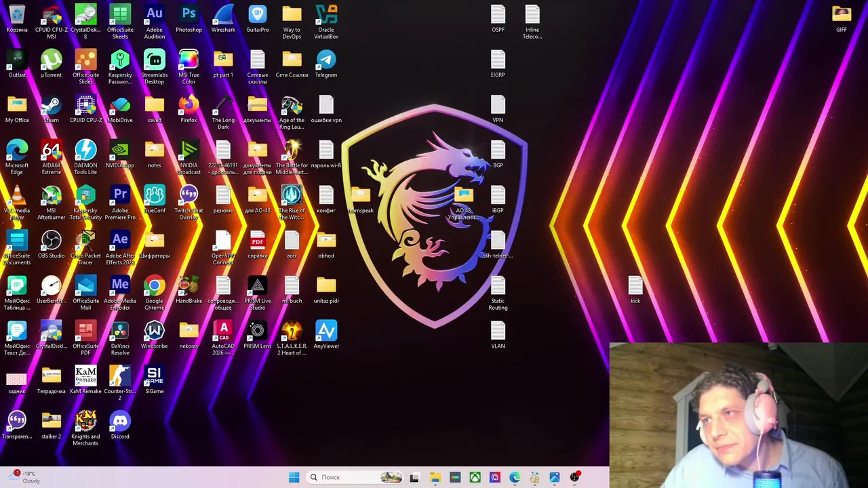This screenshot has width=868, height=488.
Task: Open the справка PDF file
Action: (258, 245)
